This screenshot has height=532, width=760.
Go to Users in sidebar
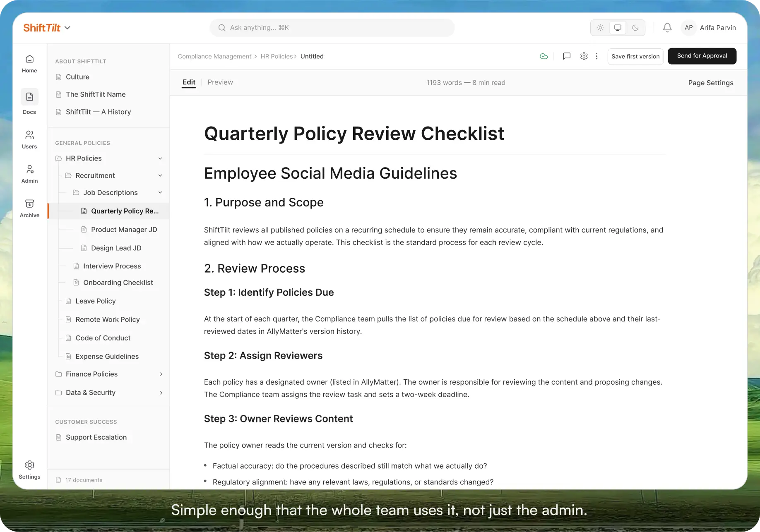29,135
